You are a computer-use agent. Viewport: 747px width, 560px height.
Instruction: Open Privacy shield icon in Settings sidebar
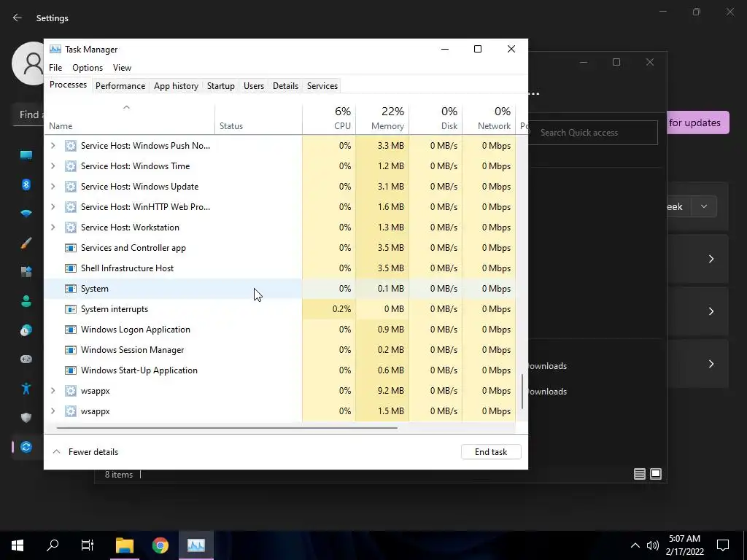click(x=26, y=418)
